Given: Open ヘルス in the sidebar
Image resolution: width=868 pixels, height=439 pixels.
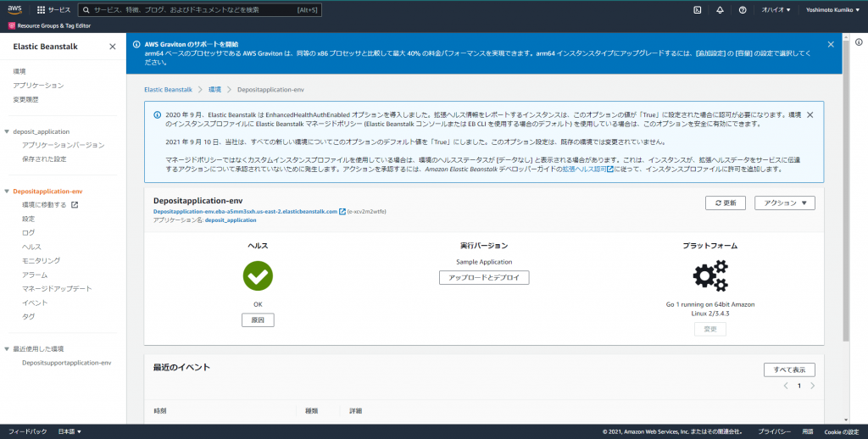Looking at the screenshot, I should (x=31, y=247).
